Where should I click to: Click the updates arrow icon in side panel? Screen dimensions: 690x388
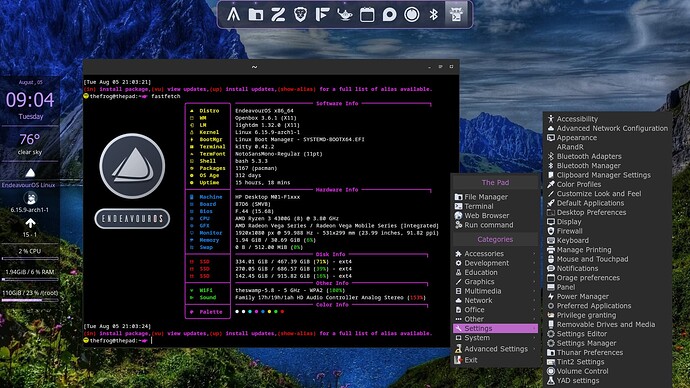point(30,223)
